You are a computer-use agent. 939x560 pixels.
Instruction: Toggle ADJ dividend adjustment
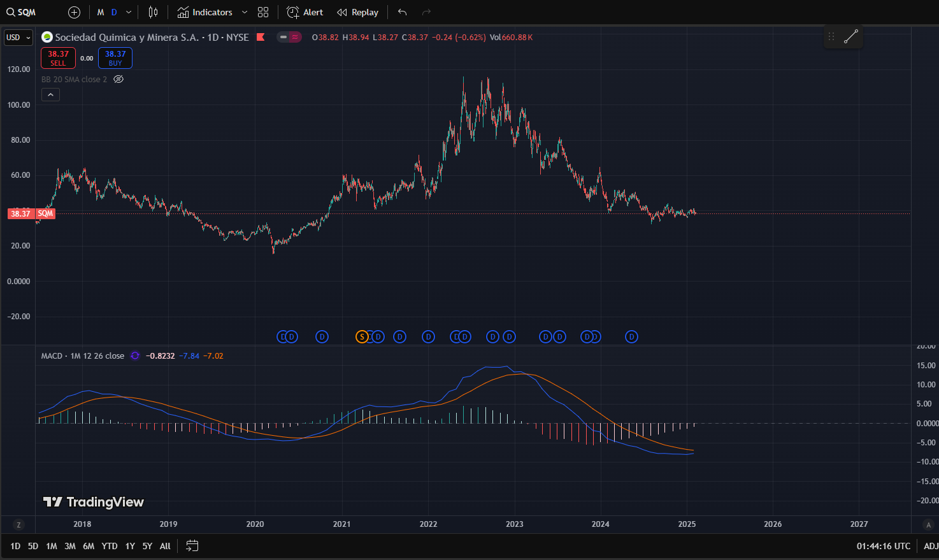(x=931, y=546)
